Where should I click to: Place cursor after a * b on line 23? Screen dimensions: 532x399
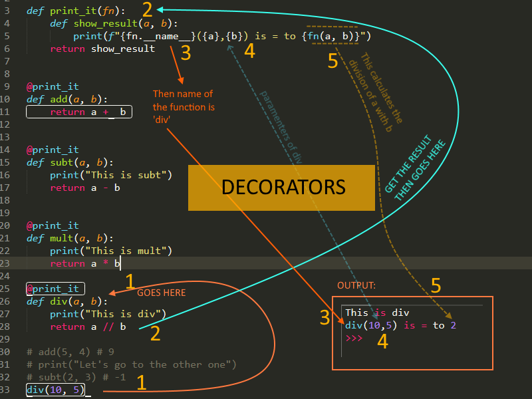(x=120, y=263)
